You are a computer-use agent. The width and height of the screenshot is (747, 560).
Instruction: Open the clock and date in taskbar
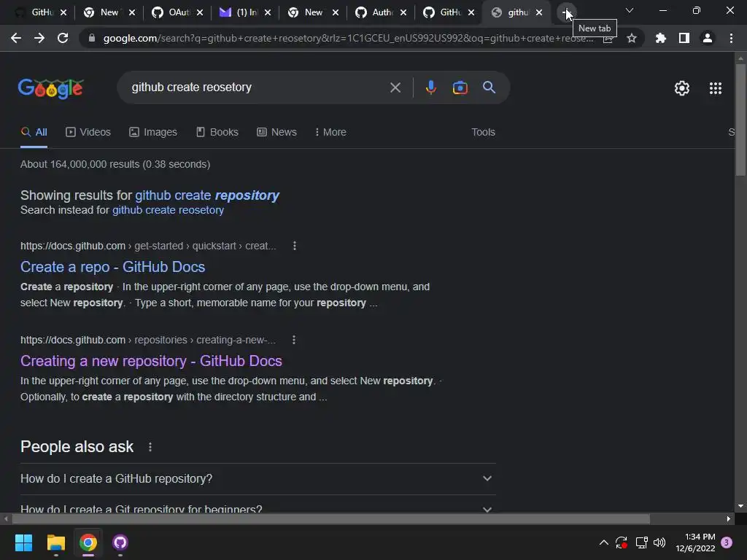click(x=695, y=542)
